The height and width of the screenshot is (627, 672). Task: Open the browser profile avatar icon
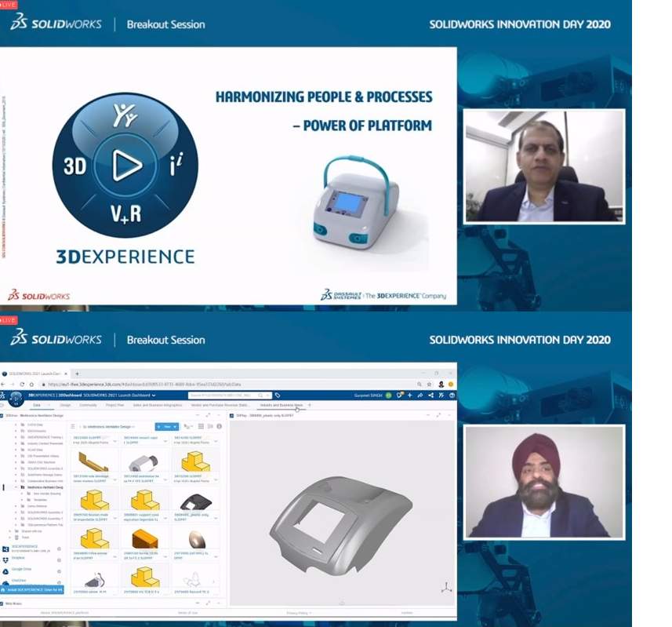pyautogui.click(x=441, y=385)
